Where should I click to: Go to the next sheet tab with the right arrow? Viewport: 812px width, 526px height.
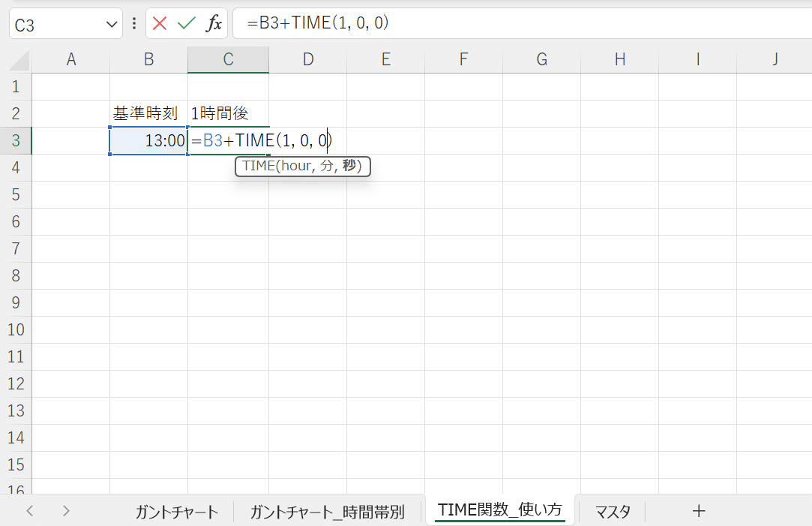pos(66,511)
